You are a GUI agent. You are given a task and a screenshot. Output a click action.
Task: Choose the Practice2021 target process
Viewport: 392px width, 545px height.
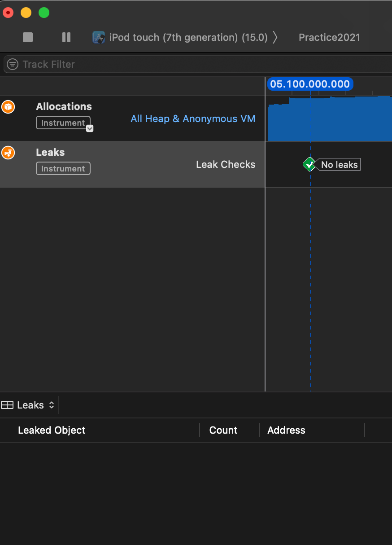click(x=329, y=37)
